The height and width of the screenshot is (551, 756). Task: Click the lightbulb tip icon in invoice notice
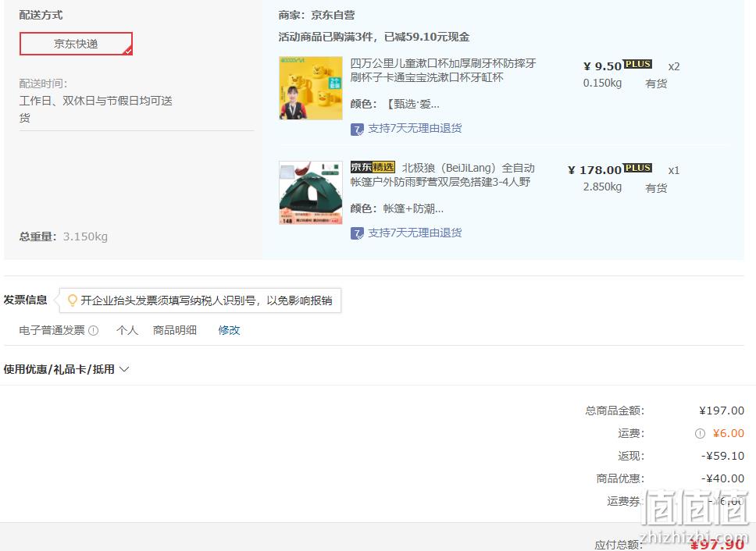pos(72,300)
